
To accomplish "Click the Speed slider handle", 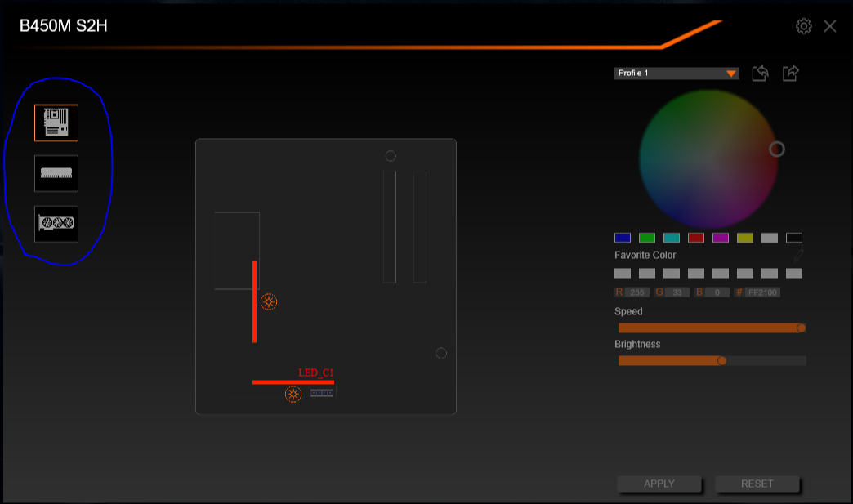I will (801, 328).
